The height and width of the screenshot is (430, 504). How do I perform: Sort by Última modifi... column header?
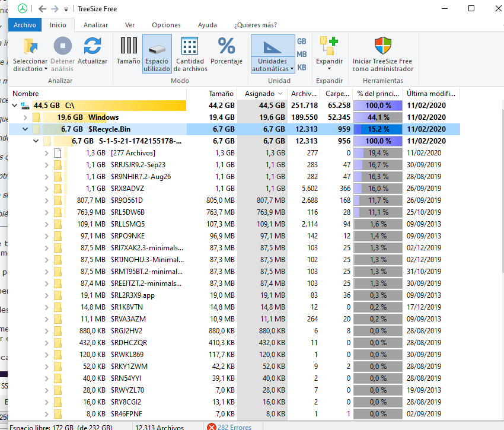click(x=431, y=94)
